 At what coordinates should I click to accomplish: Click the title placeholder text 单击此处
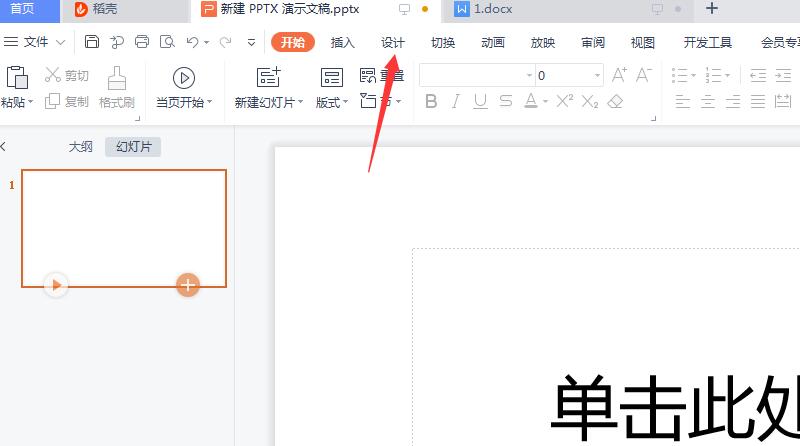coord(674,408)
